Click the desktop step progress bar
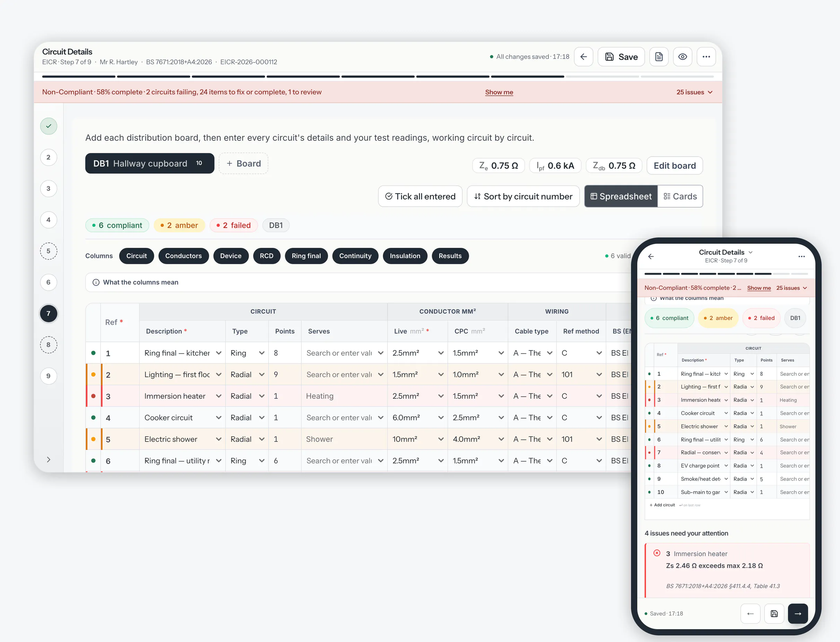 [x=378, y=76]
